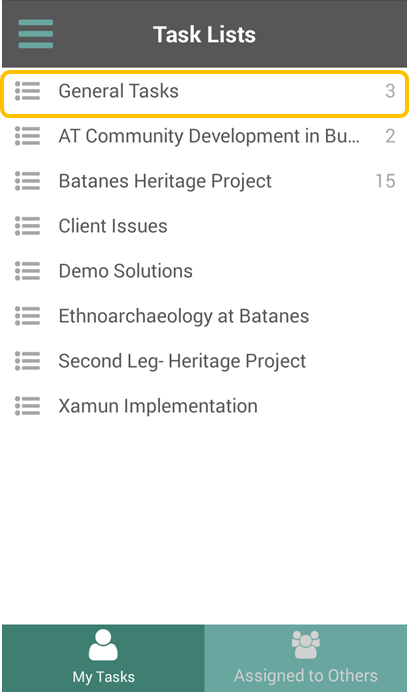Click the list icon beside General Tasks
The image size is (409, 692).
click(x=27, y=91)
